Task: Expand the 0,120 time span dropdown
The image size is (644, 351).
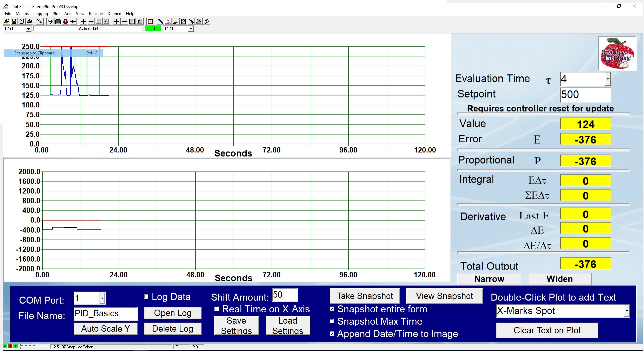Action: pos(191,29)
